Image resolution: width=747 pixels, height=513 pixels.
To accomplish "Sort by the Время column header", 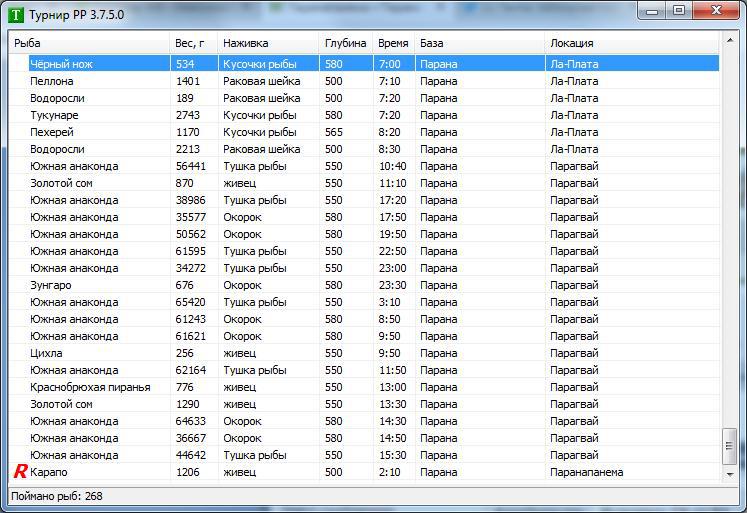I will 393,43.
